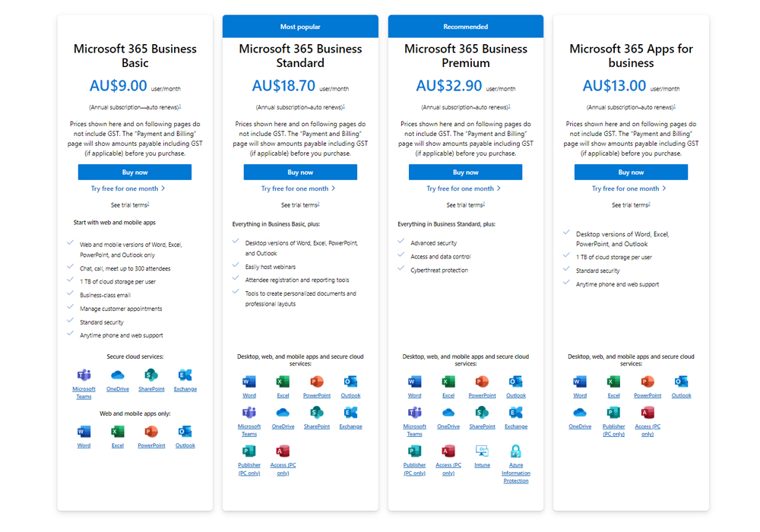This screenshot has height=532, width=760.
Task: Select PowerPoint icon in Business Standard card
Action: 317,382
